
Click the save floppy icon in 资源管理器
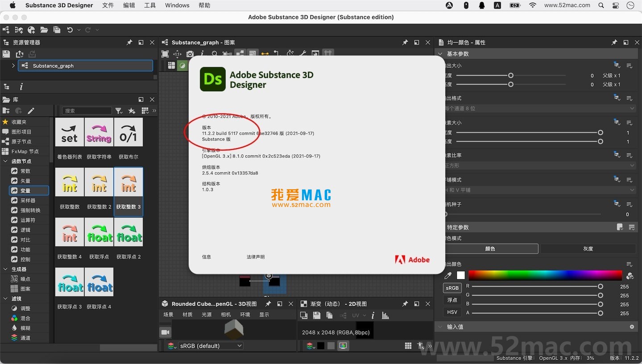click(6, 54)
